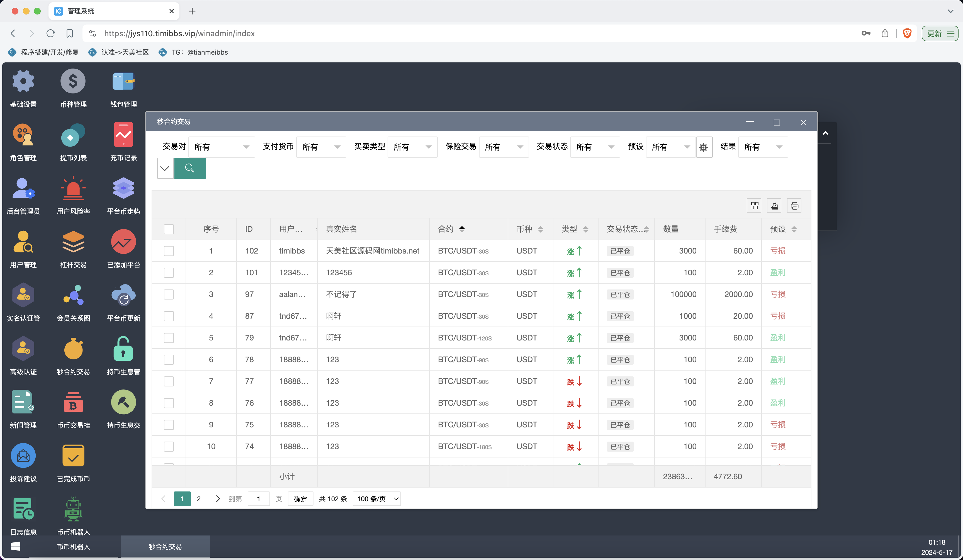This screenshot has width=963, height=560.
Task: Click the page number input field
Action: [x=259, y=498]
